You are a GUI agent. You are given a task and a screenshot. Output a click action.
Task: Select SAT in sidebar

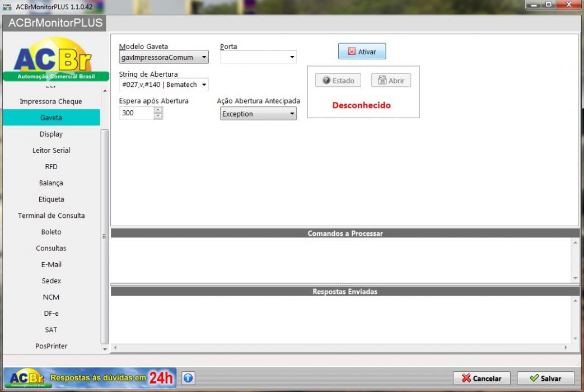point(51,330)
